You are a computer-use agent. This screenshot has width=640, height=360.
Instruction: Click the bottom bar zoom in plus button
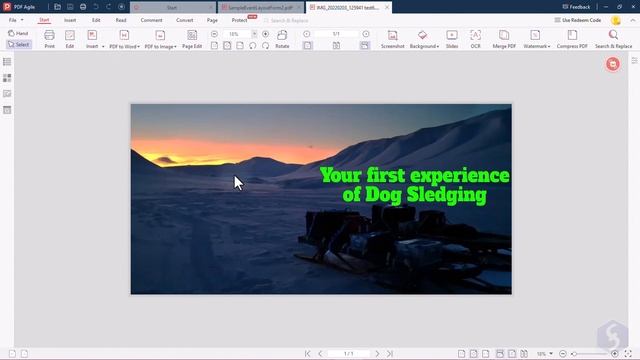[x=615, y=353]
